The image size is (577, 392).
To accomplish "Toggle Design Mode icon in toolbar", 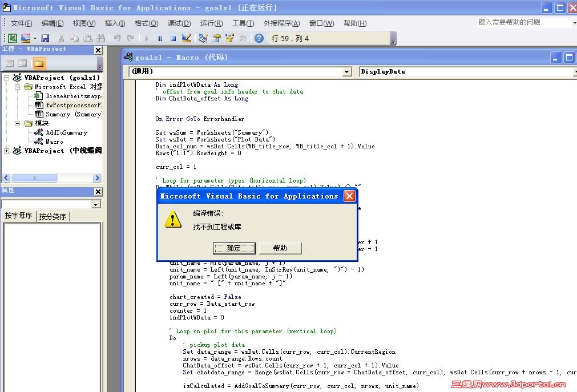I will [x=187, y=38].
